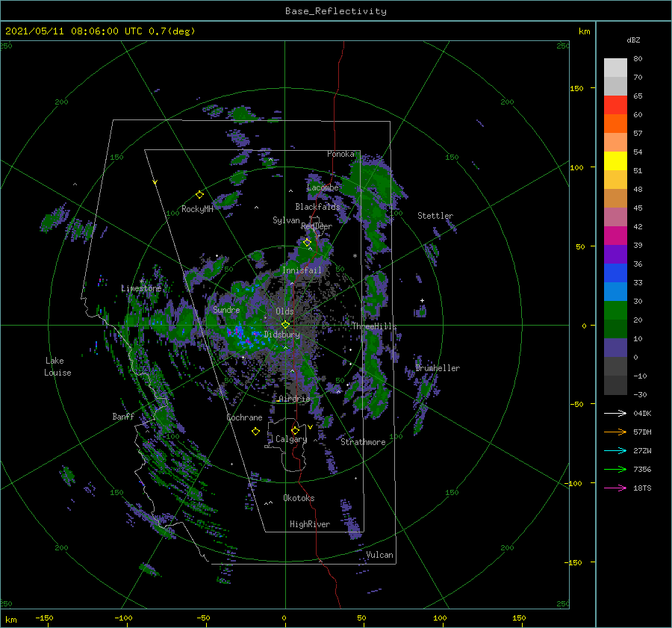The height and width of the screenshot is (628, 672).
Task: Click the Ponoka label
Action: pos(340,155)
